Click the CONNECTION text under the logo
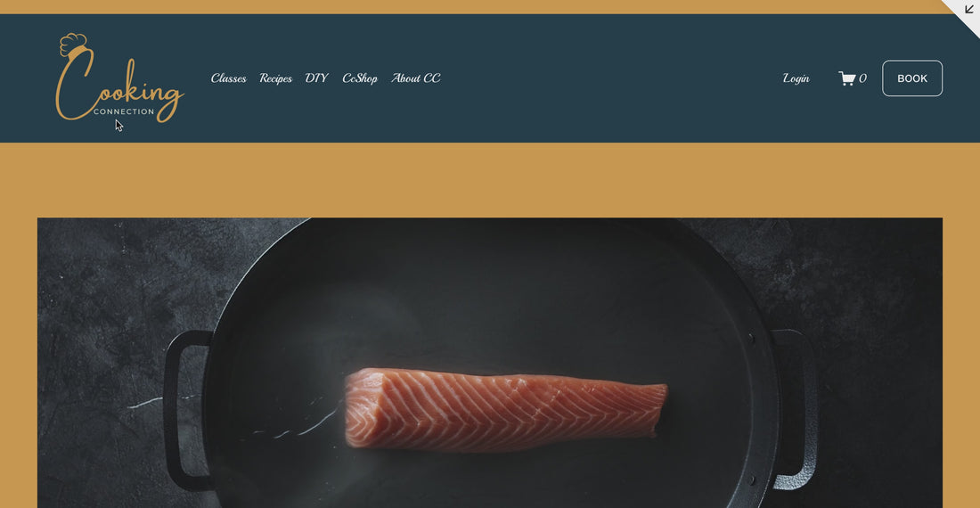The height and width of the screenshot is (508, 980). pos(124,111)
